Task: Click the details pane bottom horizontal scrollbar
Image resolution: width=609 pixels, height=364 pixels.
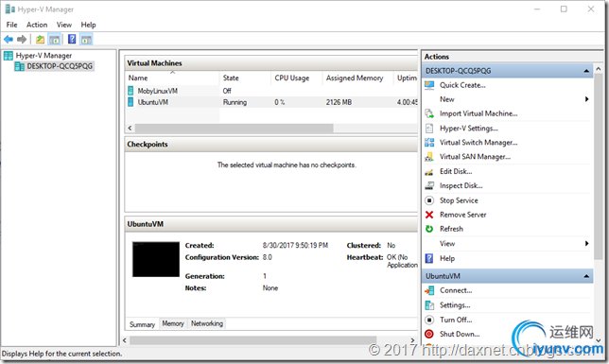Action: pyautogui.click(x=252, y=340)
